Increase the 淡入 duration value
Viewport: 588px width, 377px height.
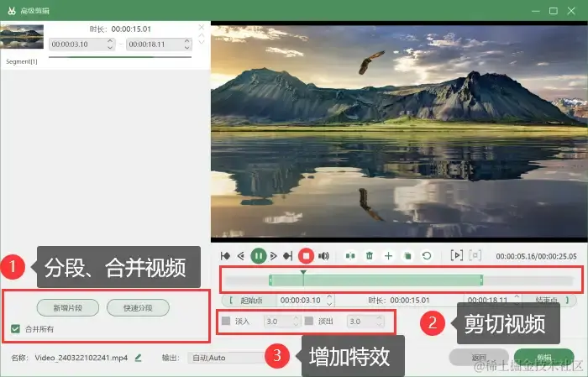coord(296,317)
